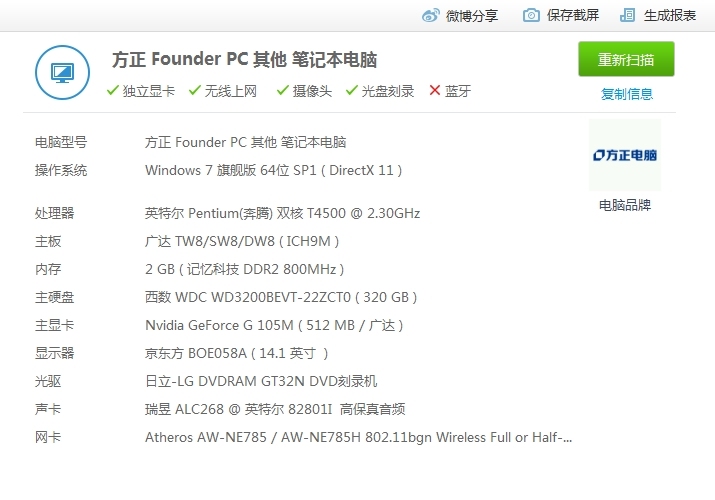This screenshot has width=715, height=500.
Task: Click the 光盘刻录 feature label
Action: (388, 91)
